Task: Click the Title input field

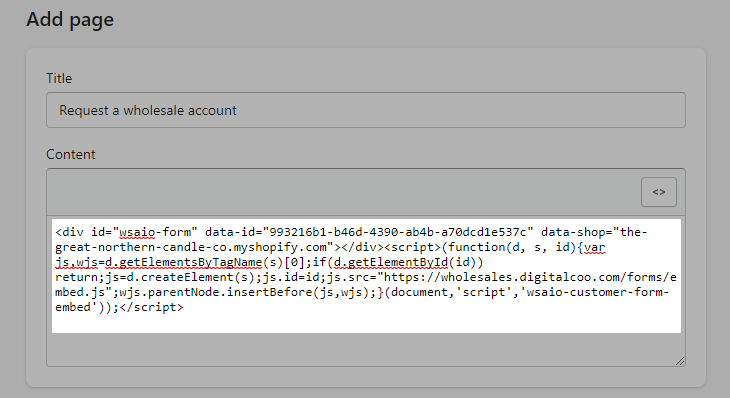Action: pyautogui.click(x=365, y=110)
